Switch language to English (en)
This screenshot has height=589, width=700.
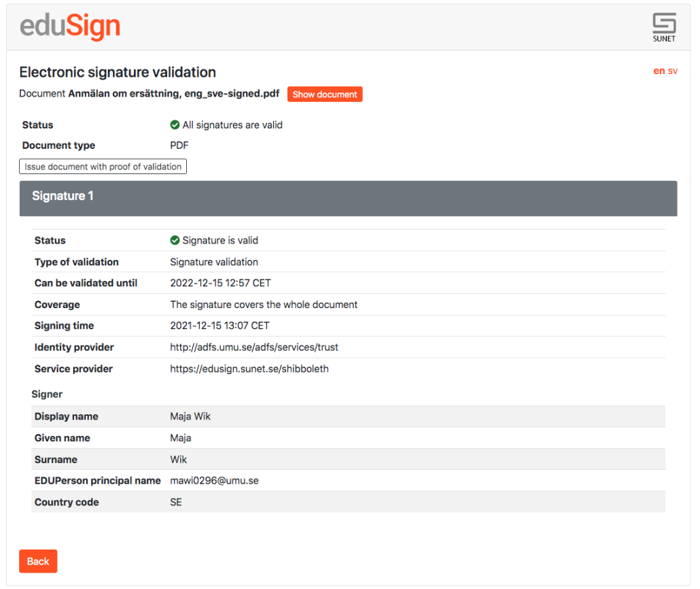[659, 71]
